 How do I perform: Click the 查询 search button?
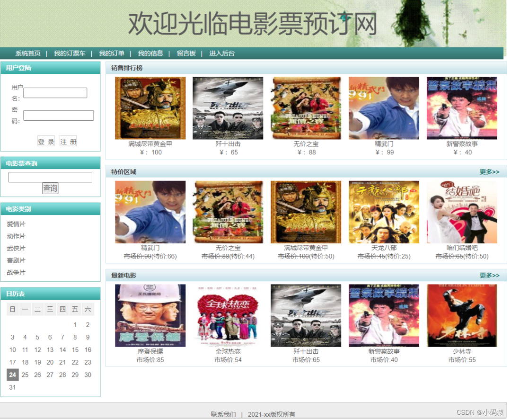[50, 188]
